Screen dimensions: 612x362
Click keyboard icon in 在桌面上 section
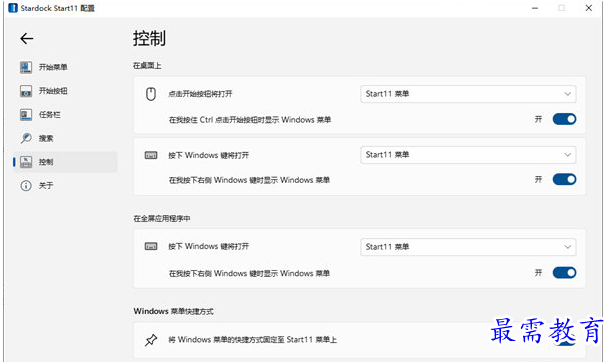(x=151, y=155)
